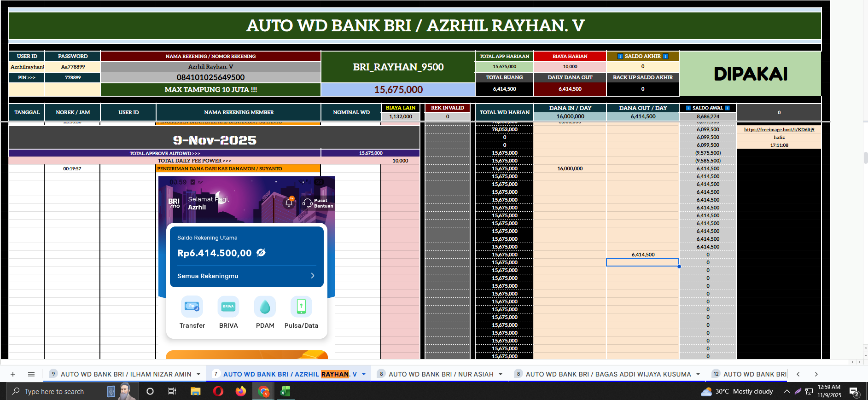868x400 pixels.
Task: Select the Azrhil Rayhan. V account name cell
Action: click(210, 67)
